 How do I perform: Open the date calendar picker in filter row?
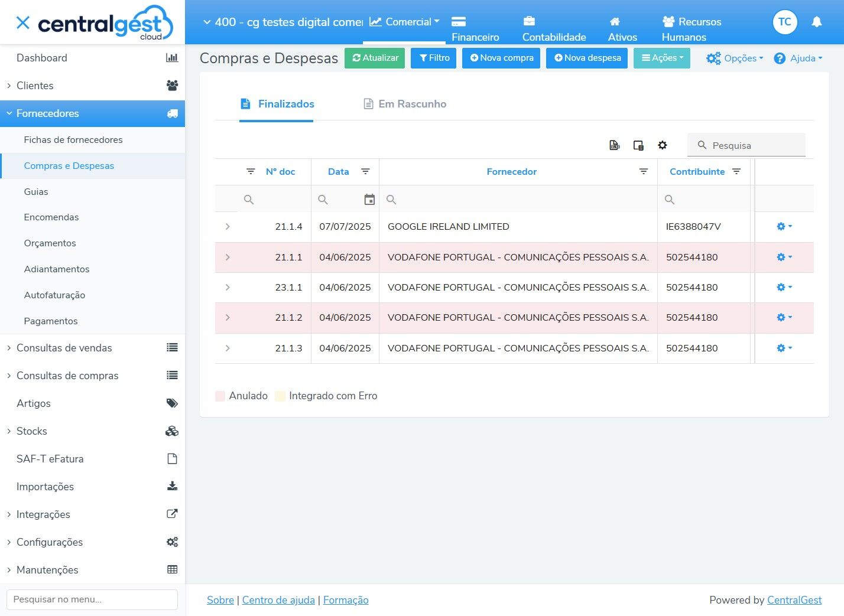(x=369, y=200)
